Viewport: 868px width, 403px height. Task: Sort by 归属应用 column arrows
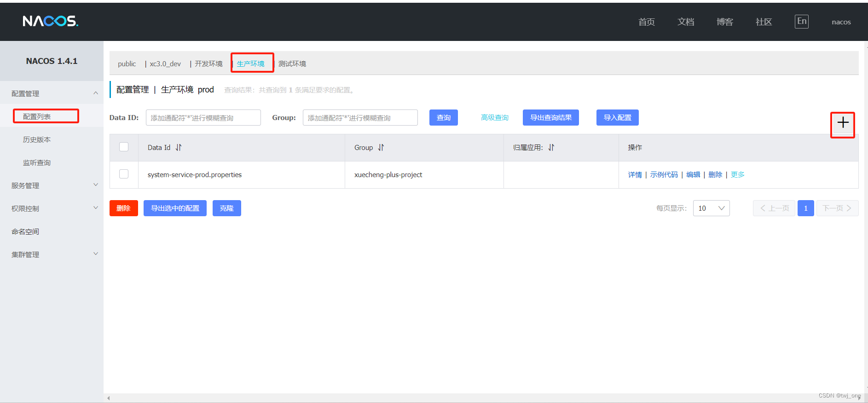pyautogui.click(x=551, y=148)
